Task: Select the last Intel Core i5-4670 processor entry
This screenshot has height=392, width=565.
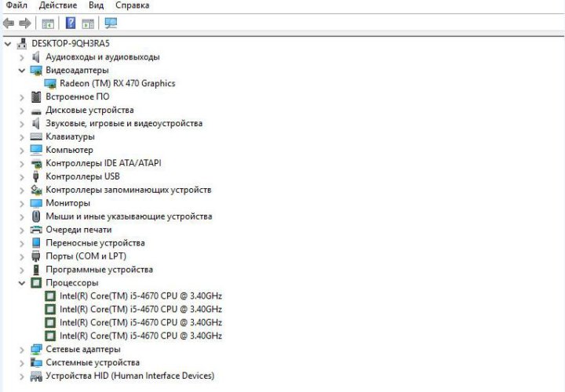Action: pyautogui.click(x=140, y=336)
